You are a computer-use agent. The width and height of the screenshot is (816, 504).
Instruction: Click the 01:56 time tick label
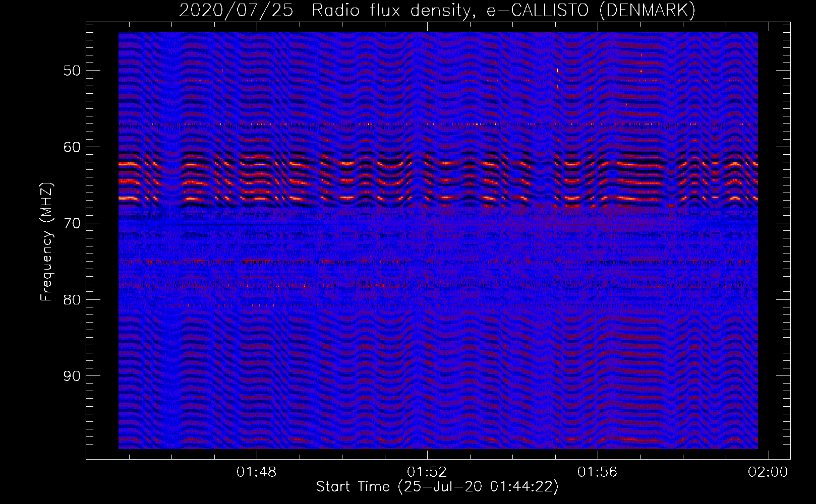pos(598,472)
